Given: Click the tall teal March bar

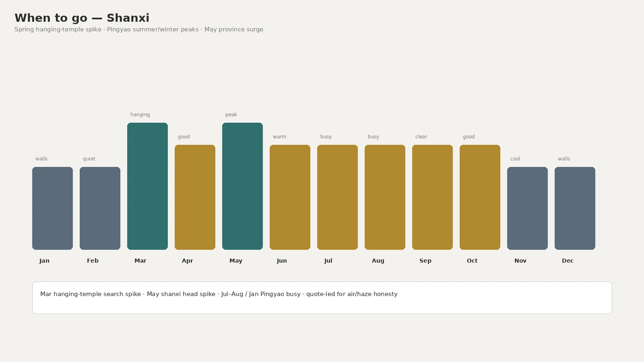Looking at the screenshot, I should pyautogui.click(x=147, y=186).
